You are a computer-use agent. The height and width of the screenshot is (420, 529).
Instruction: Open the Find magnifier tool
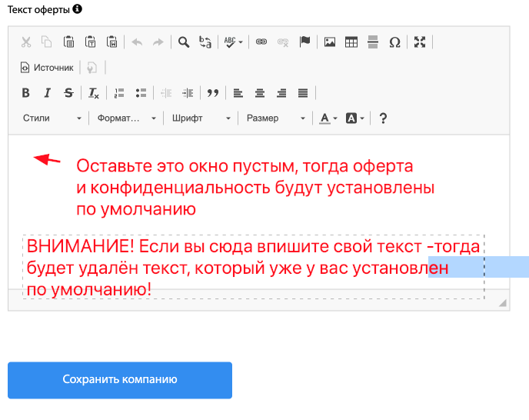tap(184, 42)
